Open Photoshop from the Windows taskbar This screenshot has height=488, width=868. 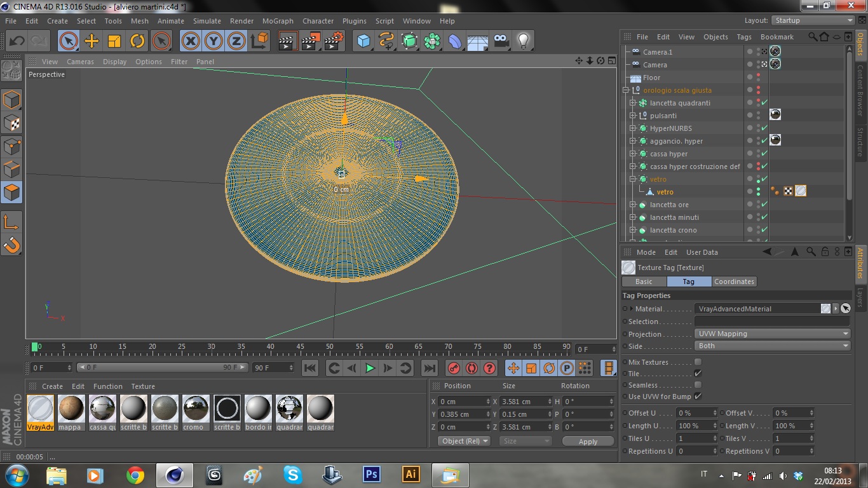click(x=371, y=475)
